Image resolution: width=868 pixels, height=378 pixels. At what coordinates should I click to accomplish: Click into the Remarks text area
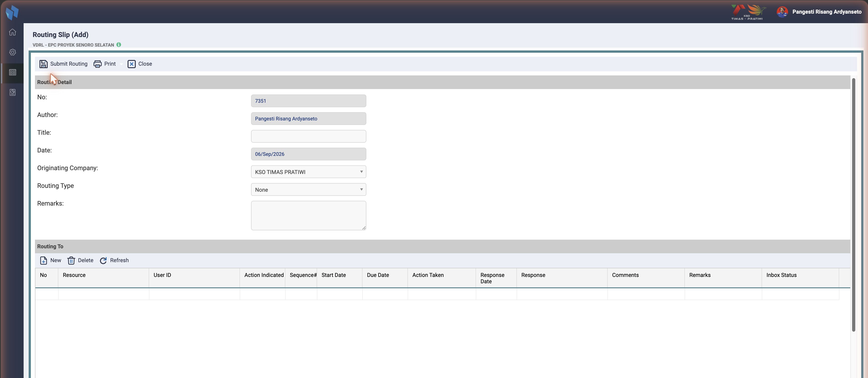(x=308, y=216)
